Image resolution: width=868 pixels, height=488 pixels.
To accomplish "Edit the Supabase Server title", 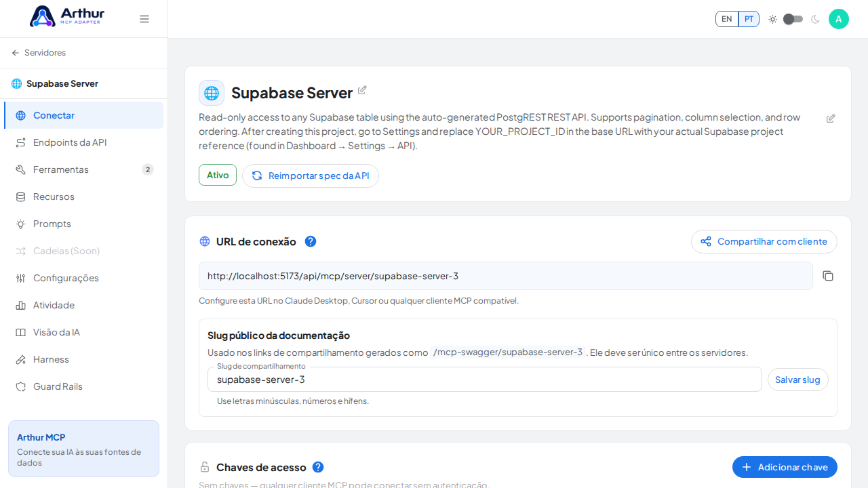I will (x=362, y=90).
